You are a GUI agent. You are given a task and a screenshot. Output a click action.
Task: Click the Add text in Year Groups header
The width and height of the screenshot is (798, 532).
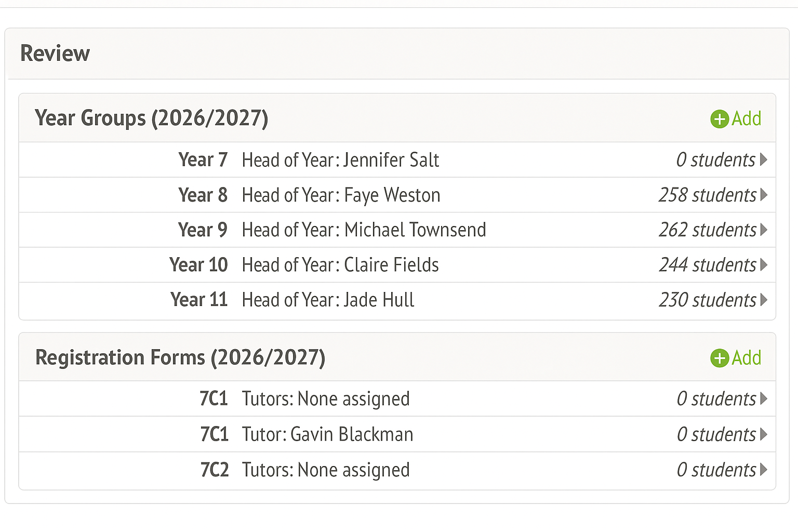pos(747,119)
